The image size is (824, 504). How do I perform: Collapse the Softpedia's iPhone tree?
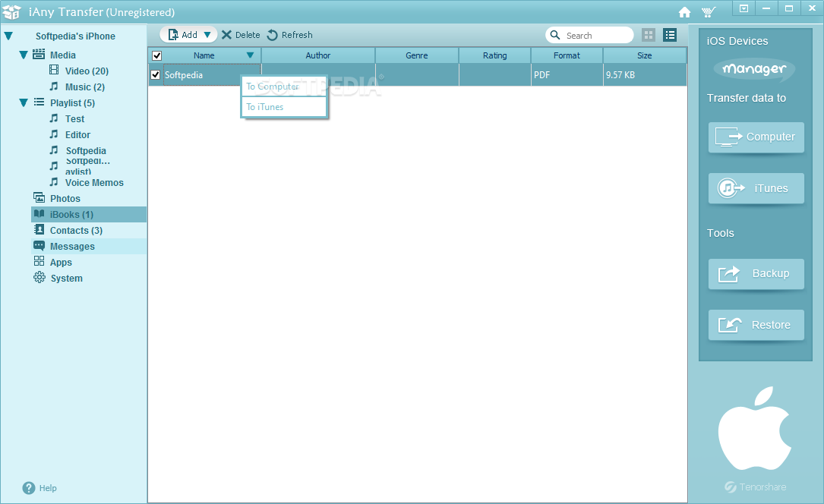point(8,36)
